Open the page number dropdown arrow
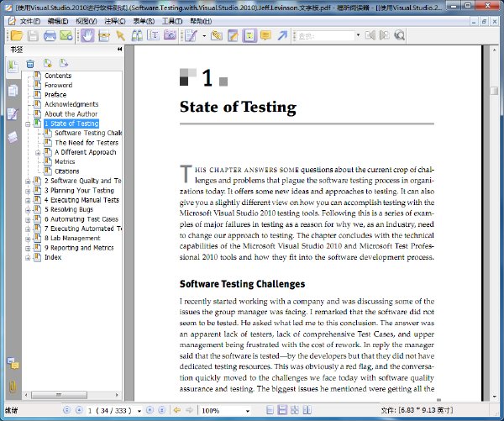504x421 pixels. (139, 411)
